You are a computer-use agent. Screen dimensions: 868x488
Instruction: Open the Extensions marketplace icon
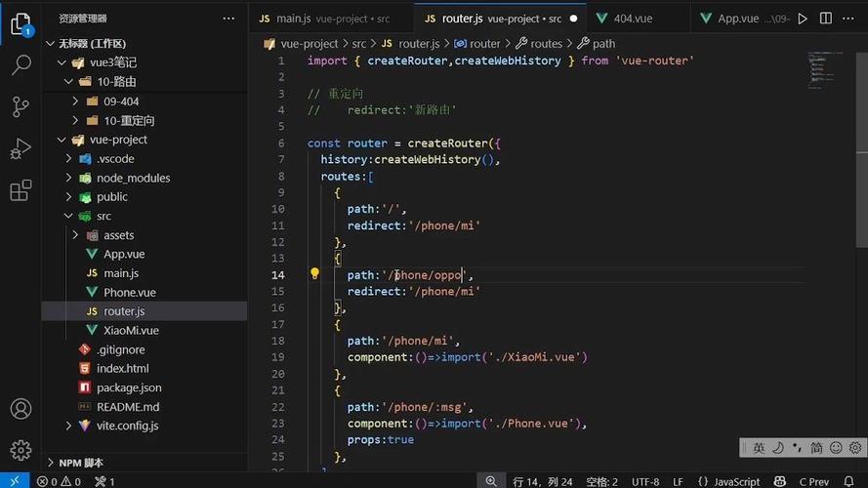pos(21,190)
